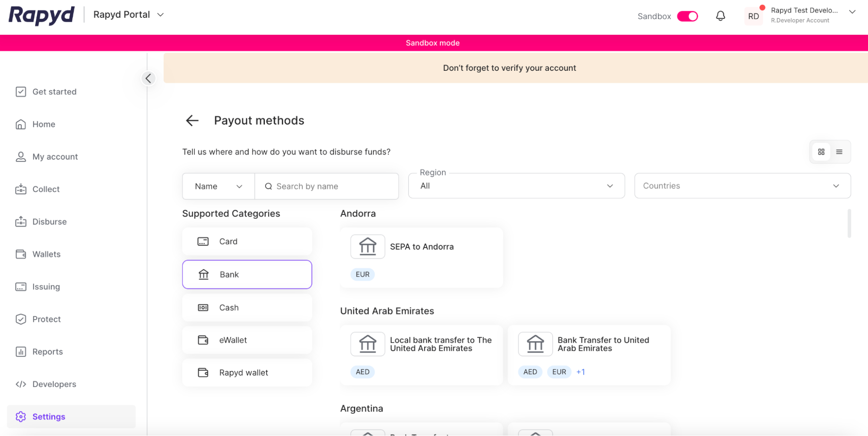Open the Issuing section from sidebar
This screenshot has height=436, width=868.
click(46, 287)
